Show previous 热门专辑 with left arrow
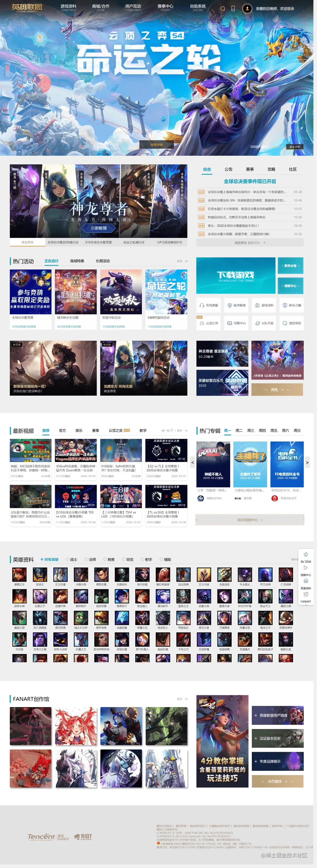The image size is (317, 868). [192, 462]
